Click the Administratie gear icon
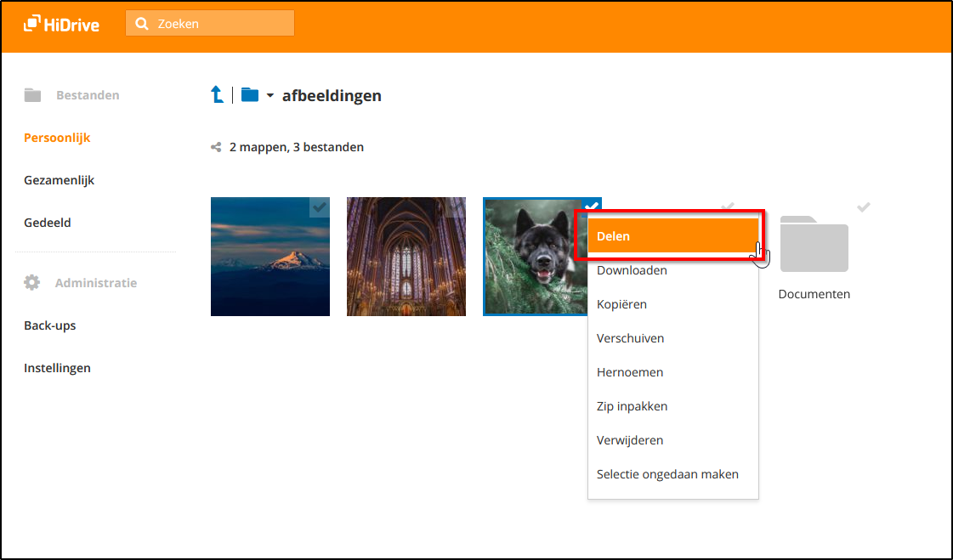Viewport: 953px width, 560px height. pos(32,283)
